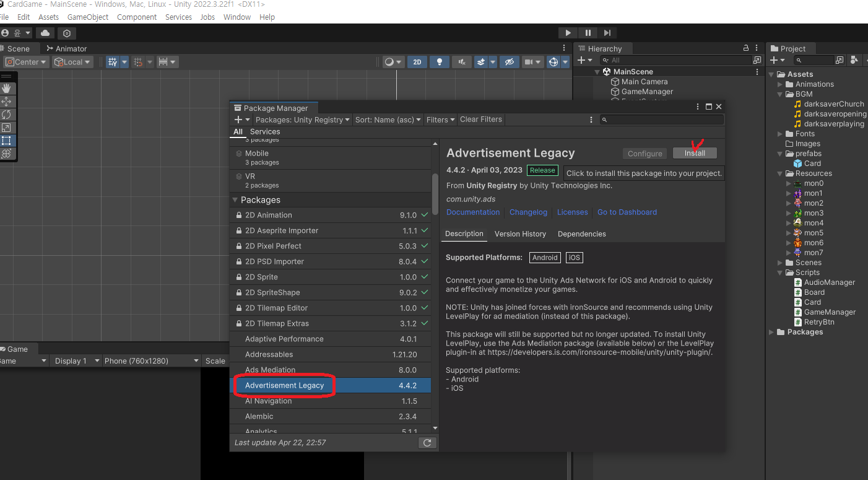Select the AudioManager script
This screenshot has width=868, height=480.
pyautogui.click(x=830, y=282)
